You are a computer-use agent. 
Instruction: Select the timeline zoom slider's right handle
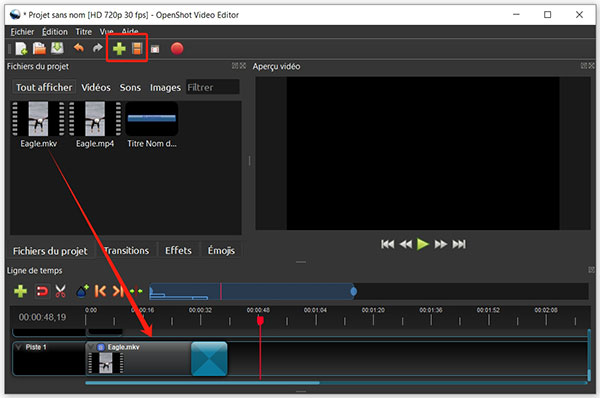coord(354,292)
